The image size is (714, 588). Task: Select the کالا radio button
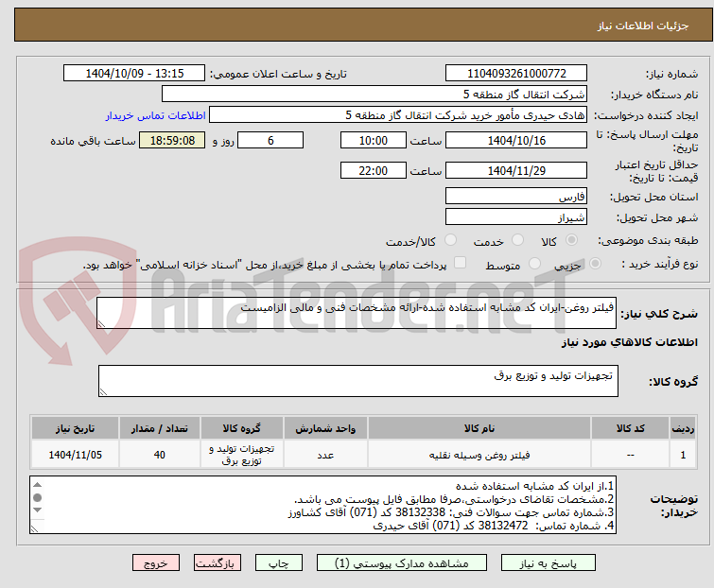(x=571, y=240)
